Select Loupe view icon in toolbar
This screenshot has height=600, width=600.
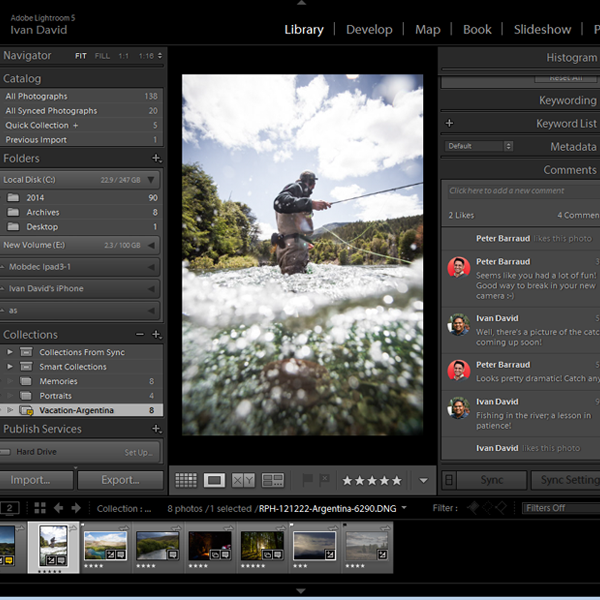click(x=214, y=480)
